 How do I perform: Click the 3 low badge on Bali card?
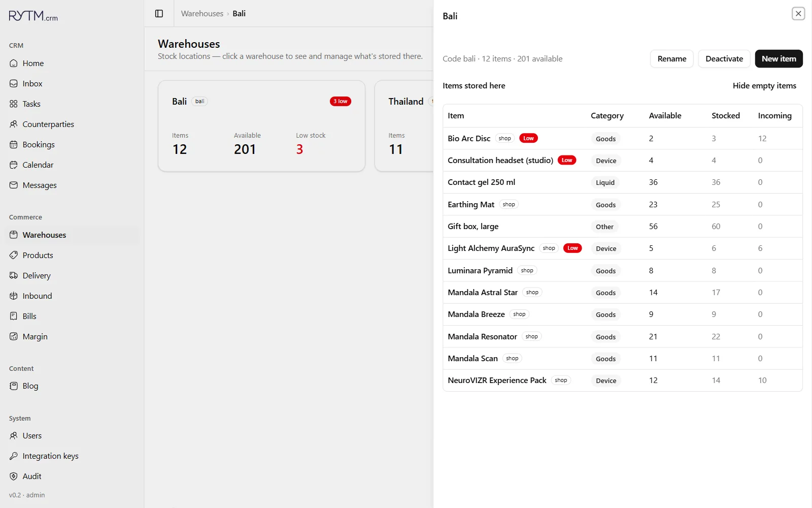pyautogui.click(x=341, y=102)
